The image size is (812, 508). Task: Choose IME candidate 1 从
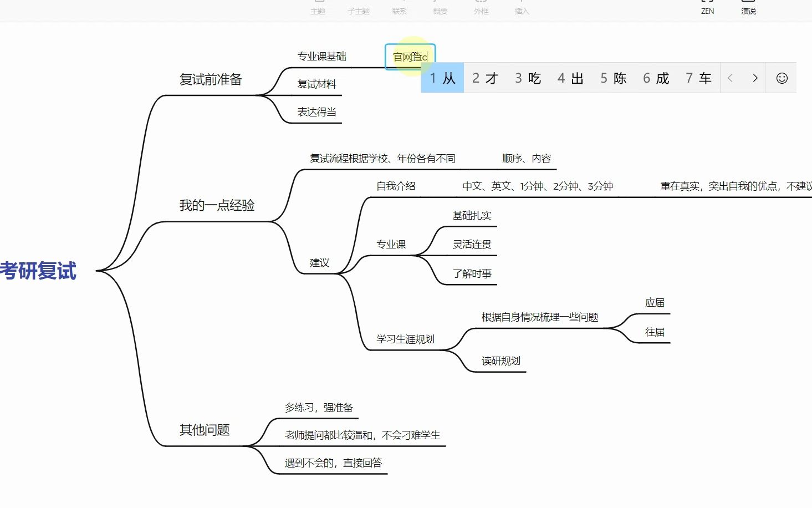tap(442, 78)
